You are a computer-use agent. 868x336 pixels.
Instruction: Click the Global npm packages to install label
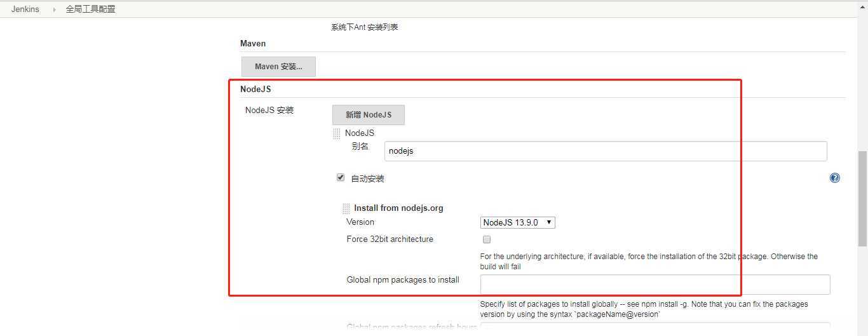(x=403, y=279)
